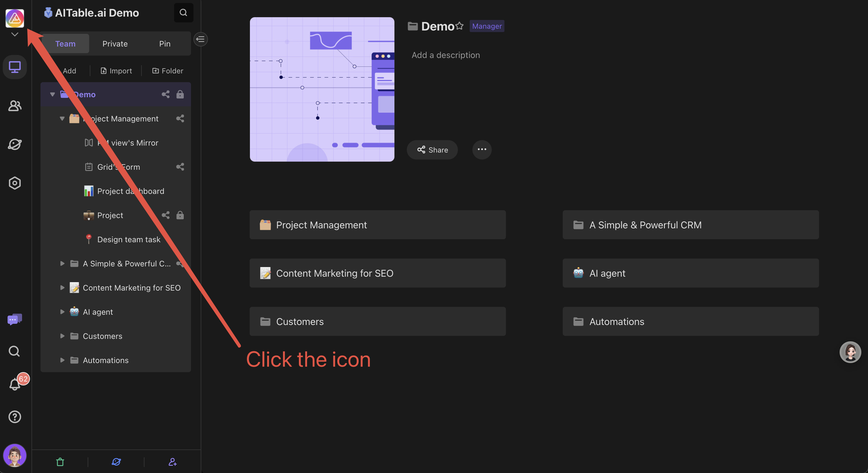This screenshot has width=868, height=473.
Task: Open notifications bell with 62 badge
Action: pyautogui.click(x=15, y=384)
